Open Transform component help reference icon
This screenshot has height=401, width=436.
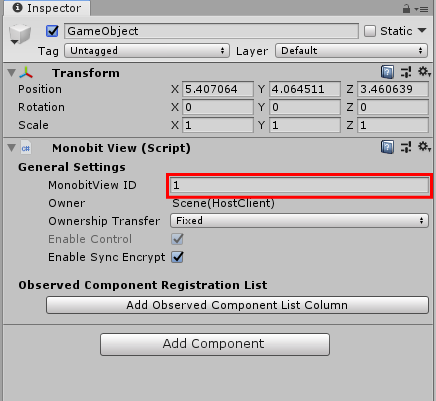click(387, 72)
